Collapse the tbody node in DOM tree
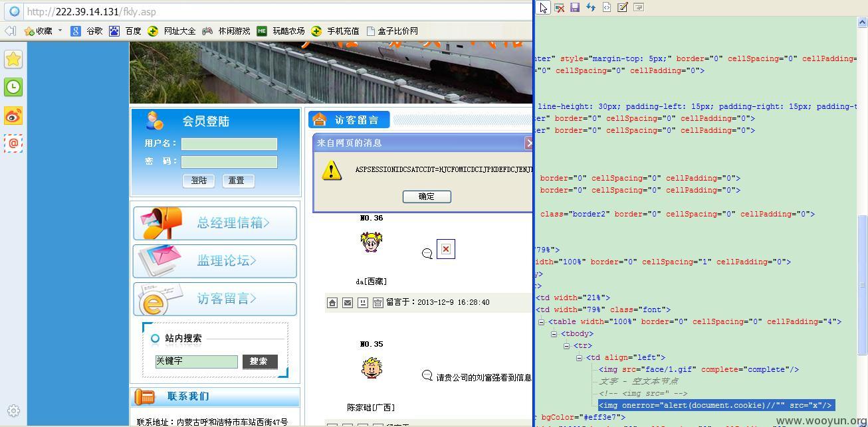 pos(554,334)
